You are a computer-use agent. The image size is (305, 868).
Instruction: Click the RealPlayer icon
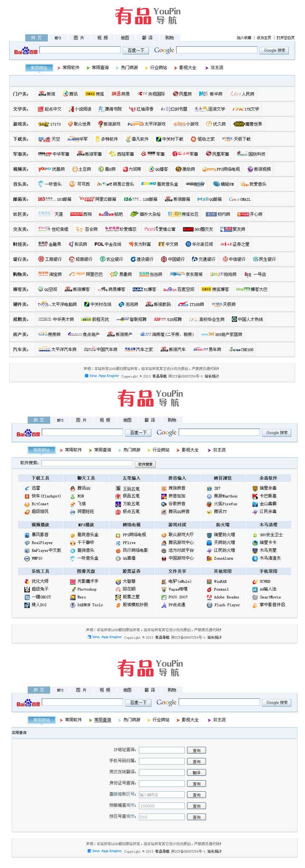click(27, 543)
